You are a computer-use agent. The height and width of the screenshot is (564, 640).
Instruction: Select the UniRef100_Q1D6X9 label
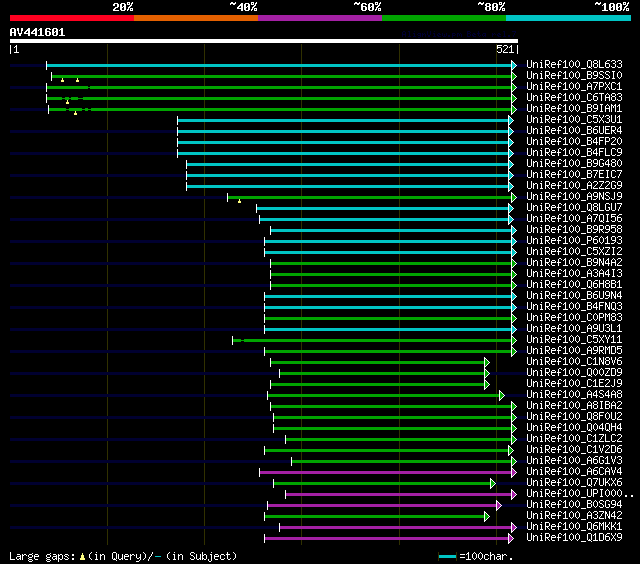tap(574, 538)
